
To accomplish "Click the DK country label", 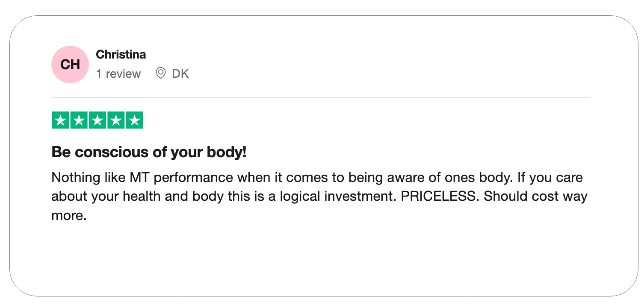I will [180, 74].
